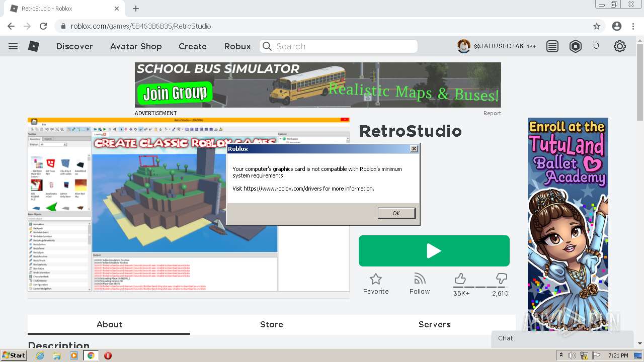Screen dimensions: 644x362
Task: Switch to the Store tab
Action: click(272, 324)
